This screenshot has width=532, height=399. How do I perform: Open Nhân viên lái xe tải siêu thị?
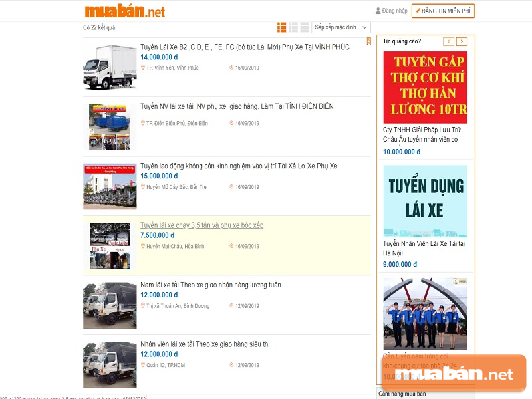[x=205, y=344]
